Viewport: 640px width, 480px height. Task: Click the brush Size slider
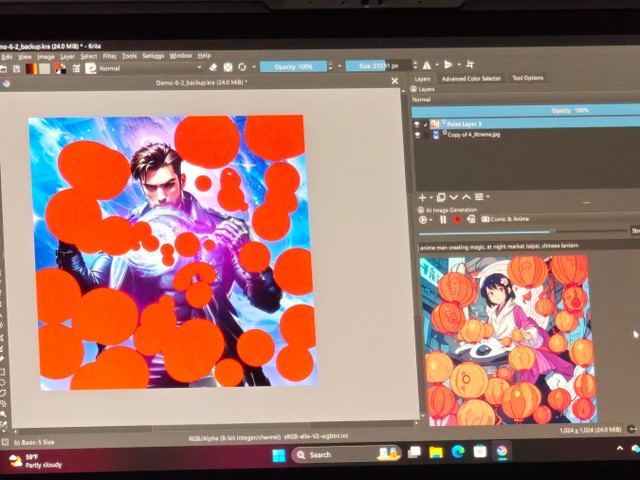point(378,65)
